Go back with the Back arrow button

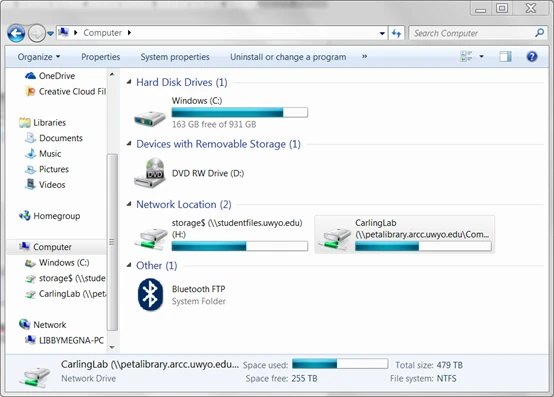click(16, 34)
